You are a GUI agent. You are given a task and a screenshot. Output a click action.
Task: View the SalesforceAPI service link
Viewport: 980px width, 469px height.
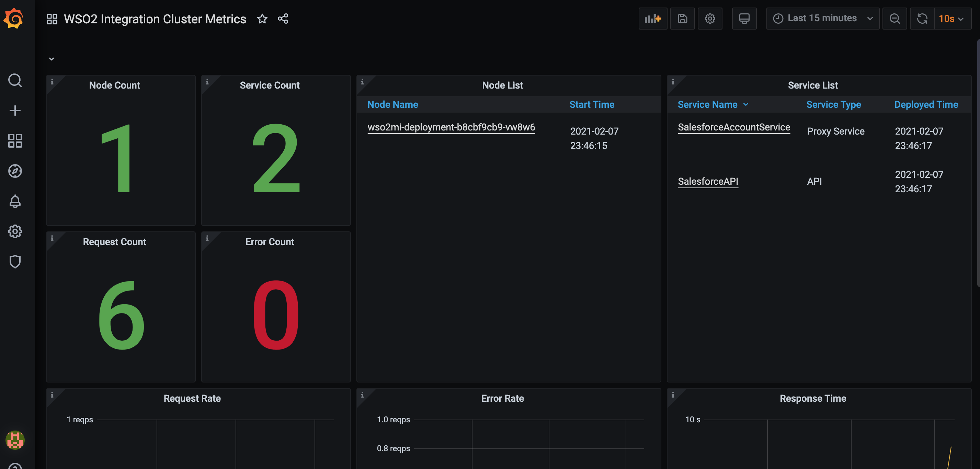pos(708,181)
